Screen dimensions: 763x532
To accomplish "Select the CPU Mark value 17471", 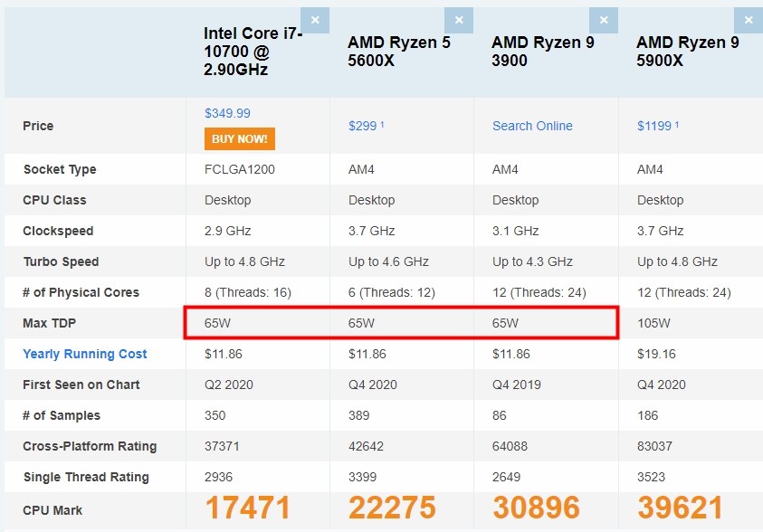I will pyautogui.click(x=248, y=508).
